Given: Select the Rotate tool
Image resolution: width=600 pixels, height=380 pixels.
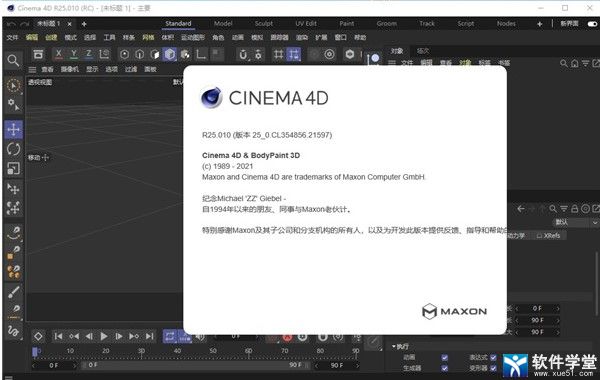Looking at the screenshot, I should coord(13,149).
